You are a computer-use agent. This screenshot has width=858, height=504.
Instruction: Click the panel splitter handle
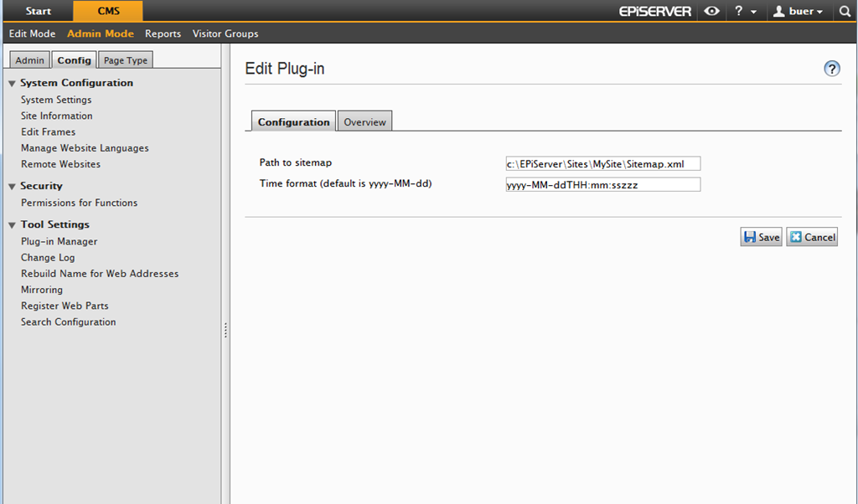(225, 332)
